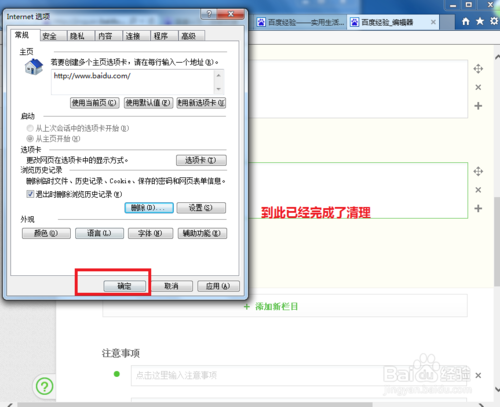Click move handle of green-bordered section
This screenshot has width=500, height=407.
(x=478, y=171)
